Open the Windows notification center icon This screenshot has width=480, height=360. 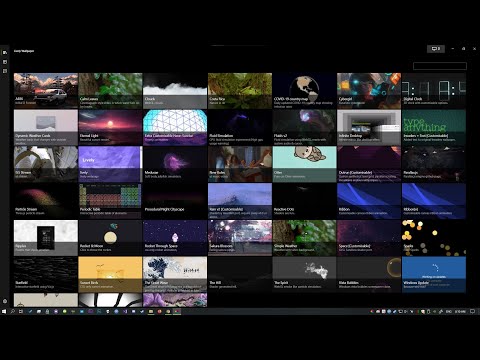(472, 311)
